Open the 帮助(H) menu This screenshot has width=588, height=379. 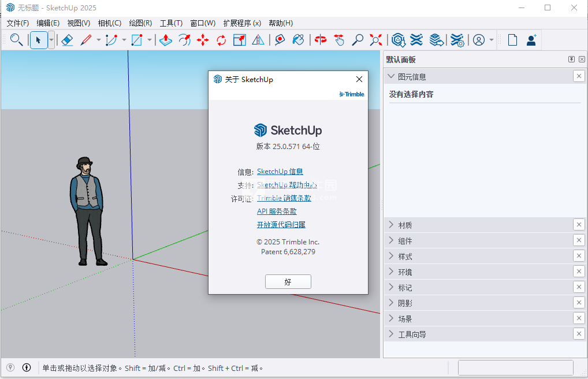coord(281,23)
